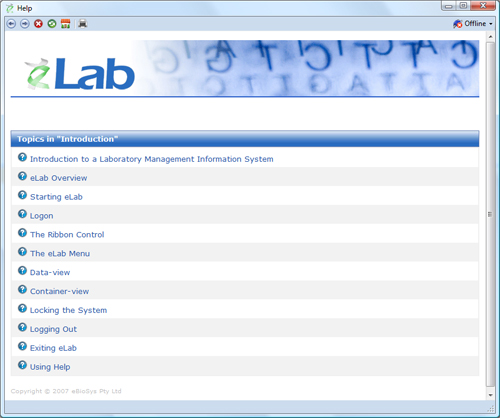Click the Topics in "Introduction" header
500x418 pixels.
click(x=245, y=139)
